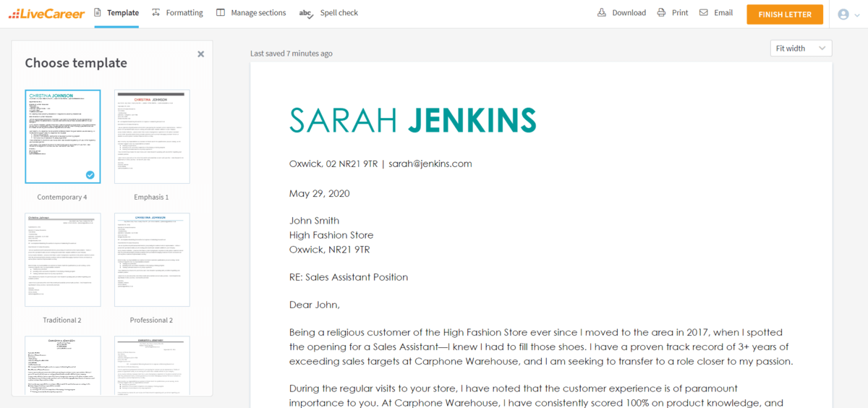
Task: Select the Contemporary 4 template thumbnail
Action: coord(62,137)
